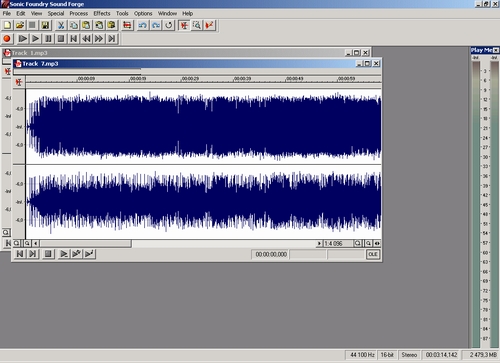Click the Undo arrow icon
Image resolution: width=500 pixels, height=363 pixels.
point(143,25)
